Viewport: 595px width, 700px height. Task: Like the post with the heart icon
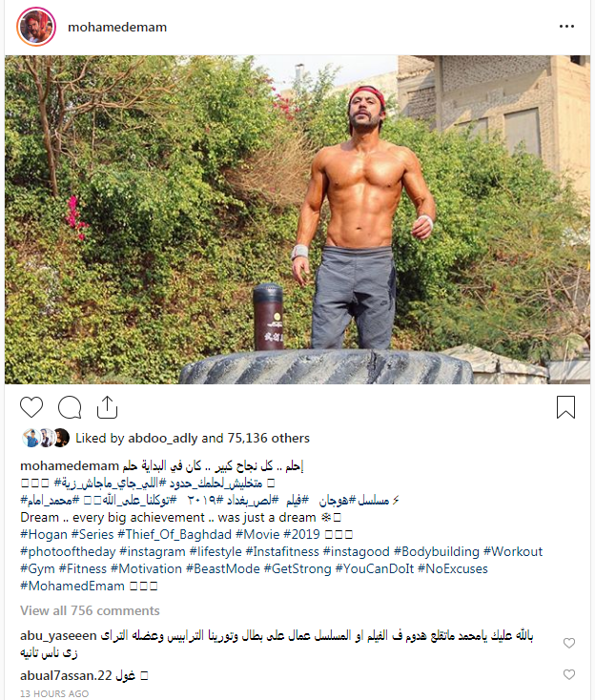click(31, 407)
